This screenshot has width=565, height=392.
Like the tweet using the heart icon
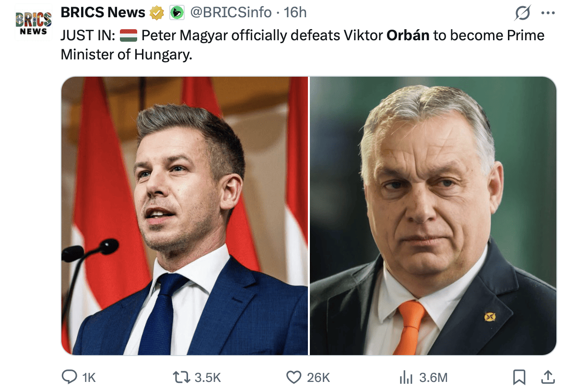295,378
